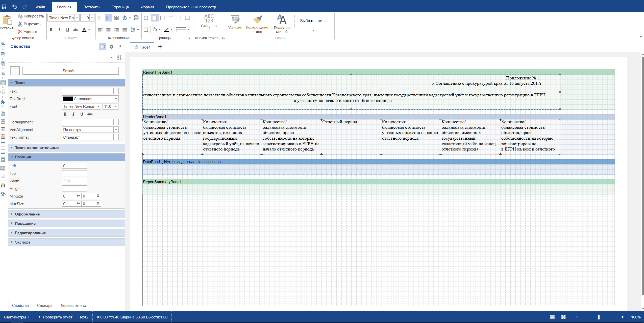Click Копировать button
This screenshot has height=323, width=644.
[31, 16]
